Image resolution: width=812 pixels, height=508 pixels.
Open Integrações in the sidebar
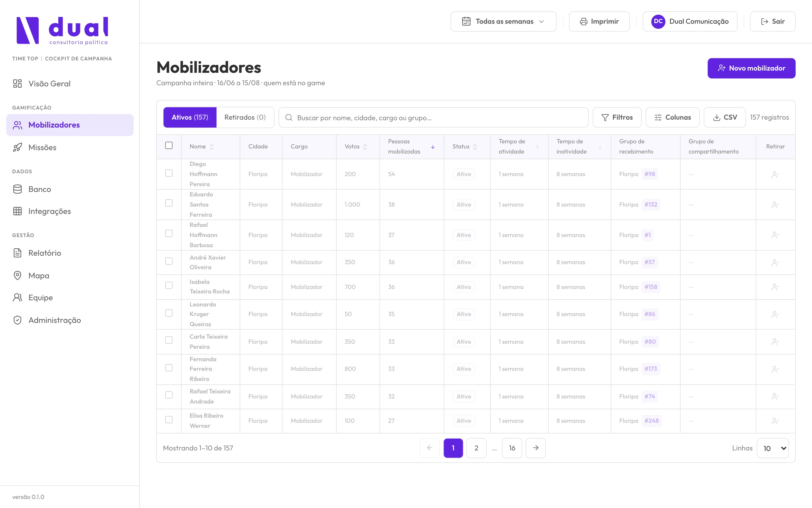[70, 211]
